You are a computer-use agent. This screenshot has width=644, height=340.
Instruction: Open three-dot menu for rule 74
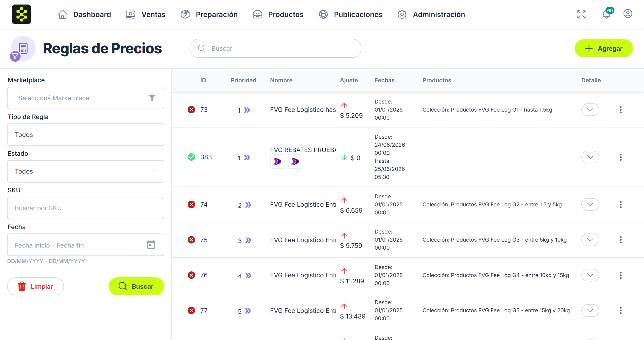coord(621,205)
